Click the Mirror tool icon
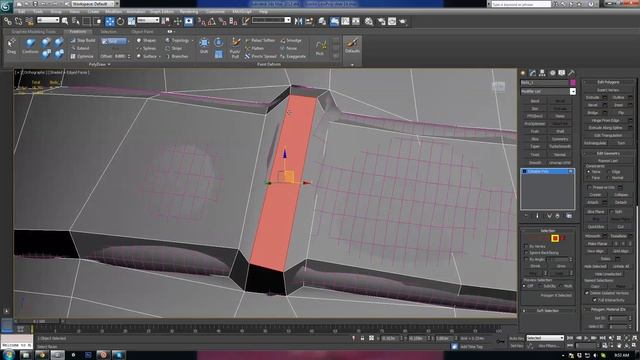 [298, 21]
